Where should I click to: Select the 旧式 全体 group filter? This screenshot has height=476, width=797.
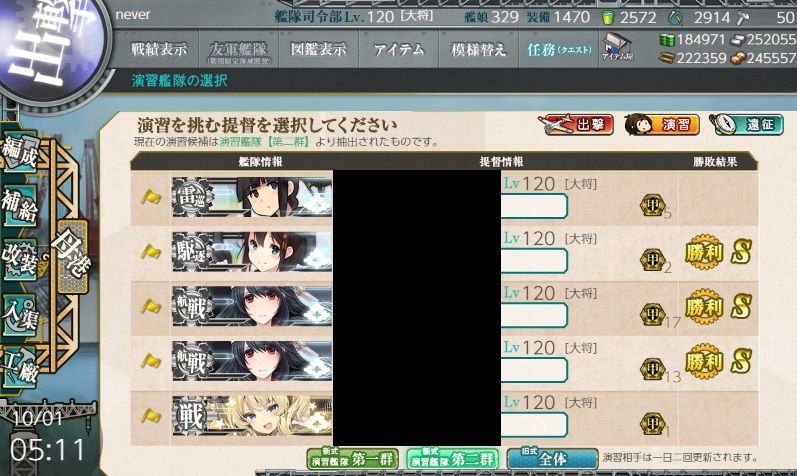[x=553, y=459]
